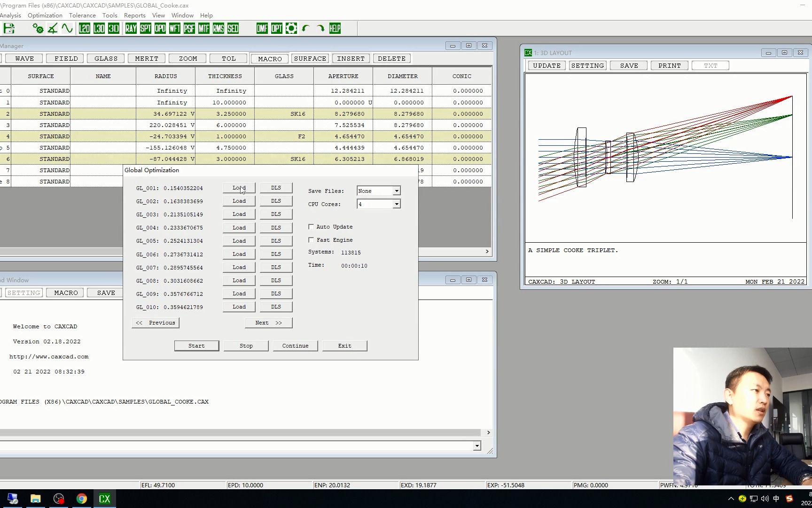Click the Stop button
Viewport: 812px width, 508px height.
(246, 346)
